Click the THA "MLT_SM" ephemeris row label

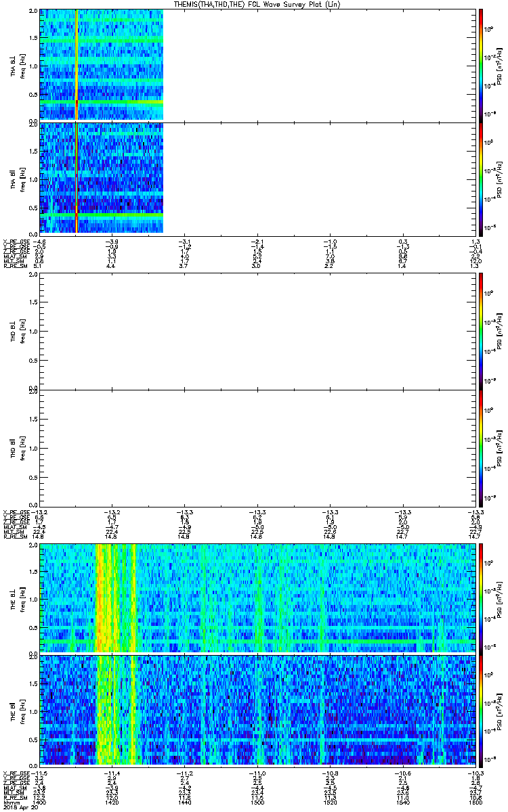coord(13,262)
